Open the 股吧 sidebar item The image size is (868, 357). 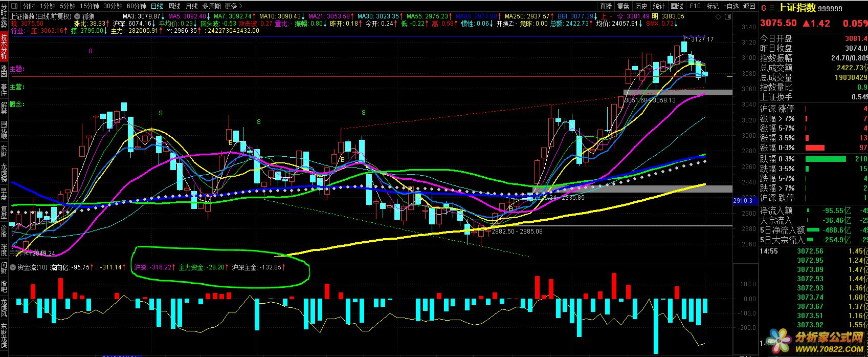point(4,287)
